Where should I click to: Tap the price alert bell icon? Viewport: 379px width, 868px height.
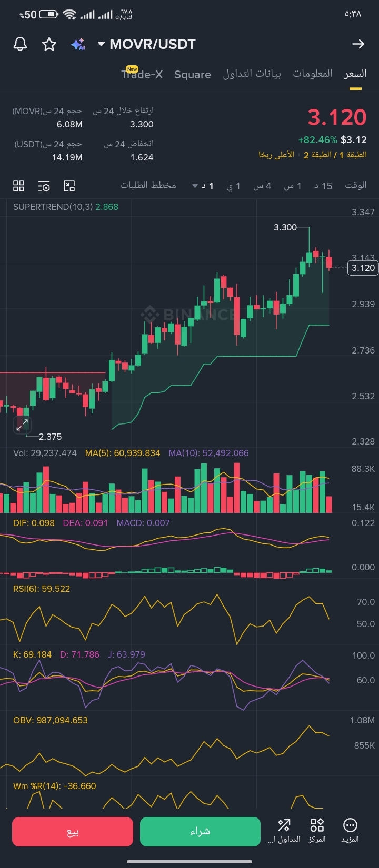(x=20, y=44)
